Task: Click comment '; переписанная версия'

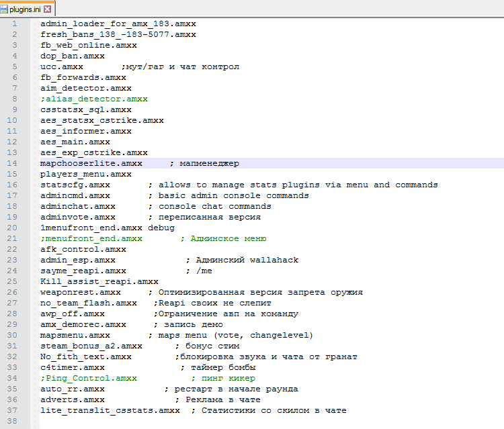Action: 204,217
